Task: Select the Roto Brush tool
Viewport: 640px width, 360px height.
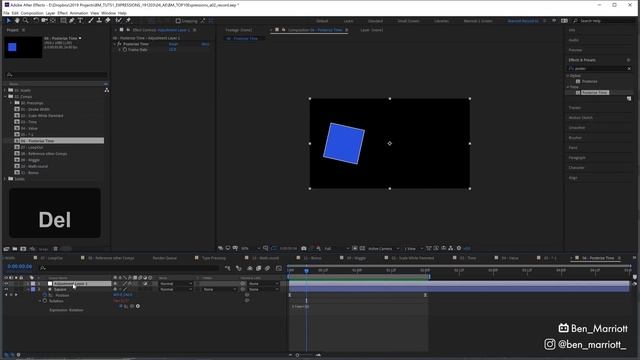Action: tap(118, 20)
